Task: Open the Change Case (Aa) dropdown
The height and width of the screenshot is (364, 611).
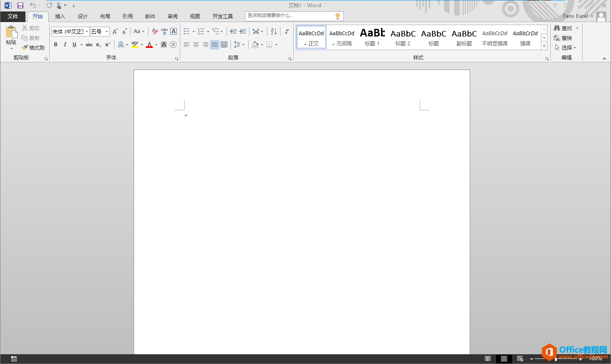Action: (x=139, y=31)
